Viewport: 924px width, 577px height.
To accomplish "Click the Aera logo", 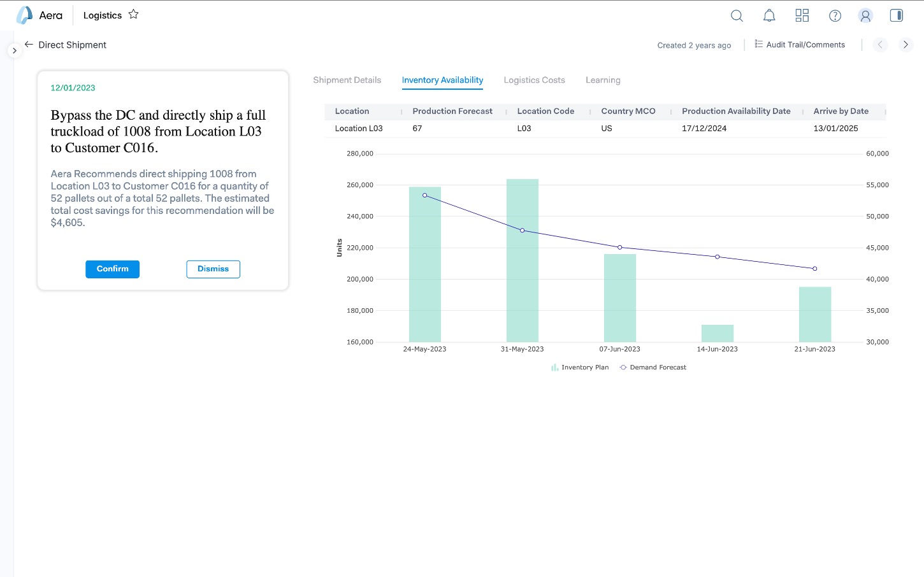I will coord(39,15).
